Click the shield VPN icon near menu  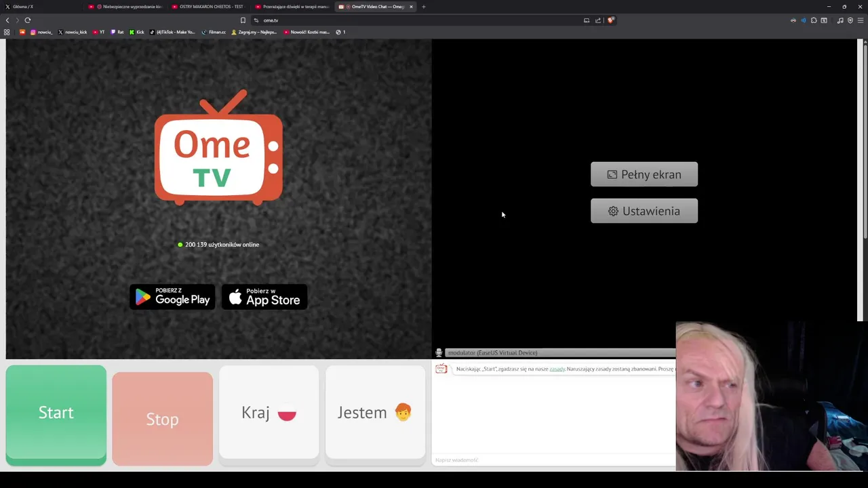click(x=850, y=20)
